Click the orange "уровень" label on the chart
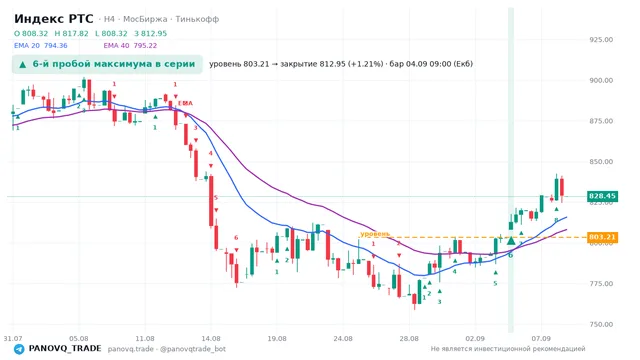640x360 pixels. [375, 234]
